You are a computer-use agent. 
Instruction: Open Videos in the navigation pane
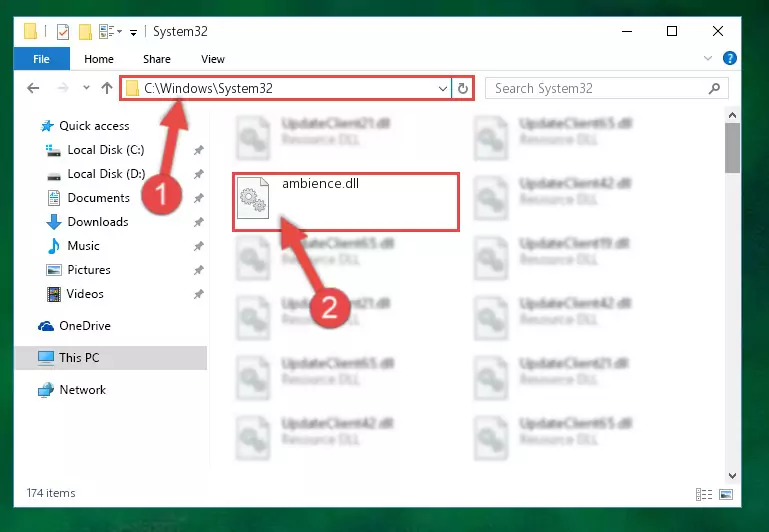click(x=85, y=294)
